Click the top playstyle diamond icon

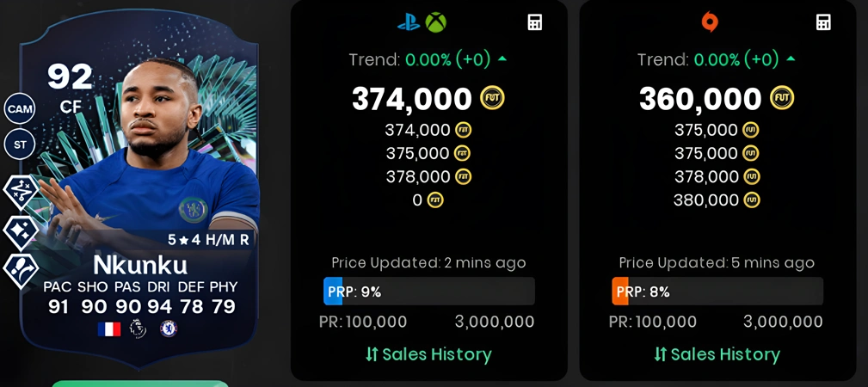(21, 192)
